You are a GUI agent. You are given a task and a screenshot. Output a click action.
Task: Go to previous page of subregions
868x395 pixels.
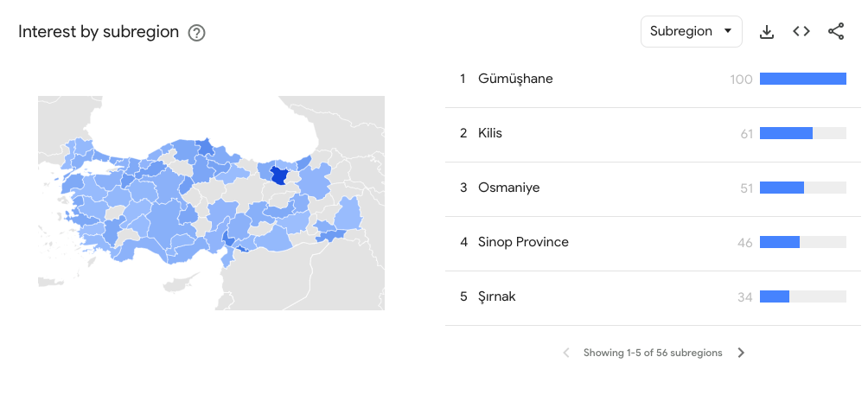pos(565,353)
